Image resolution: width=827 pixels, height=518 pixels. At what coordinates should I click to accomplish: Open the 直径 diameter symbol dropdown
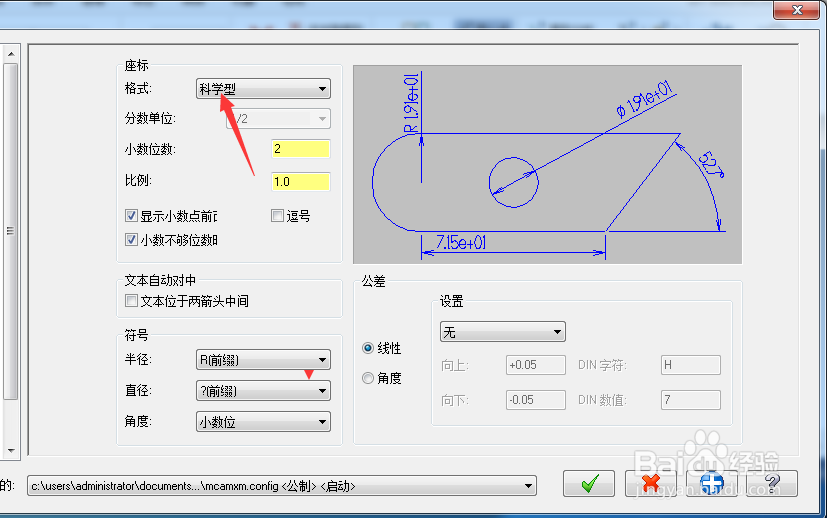click(263, 391)
